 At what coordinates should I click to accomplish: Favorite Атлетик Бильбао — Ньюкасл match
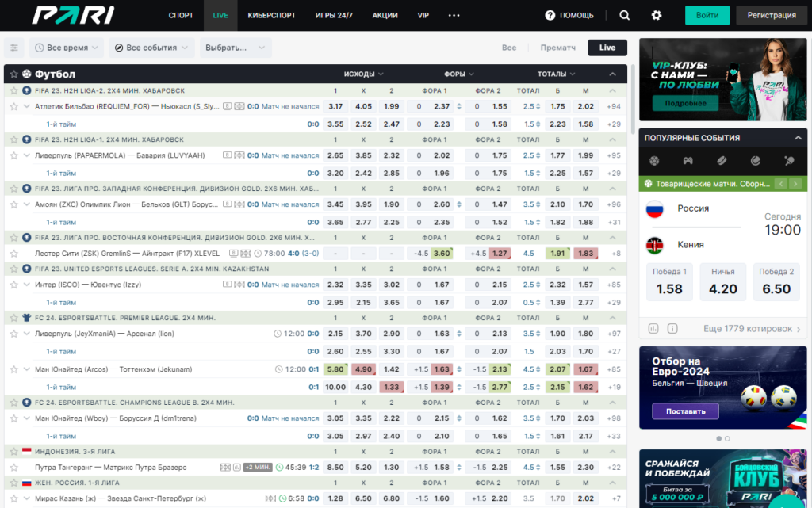click(14, 106)
